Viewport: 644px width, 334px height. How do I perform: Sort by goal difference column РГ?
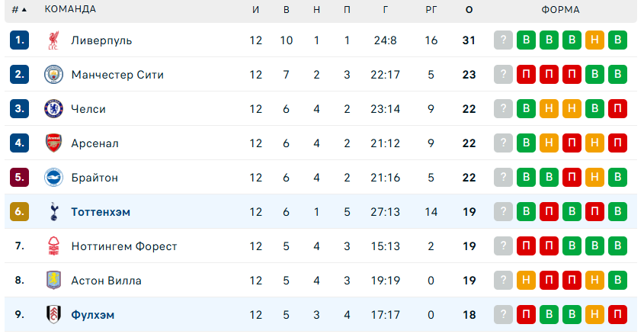coord(431,10)
